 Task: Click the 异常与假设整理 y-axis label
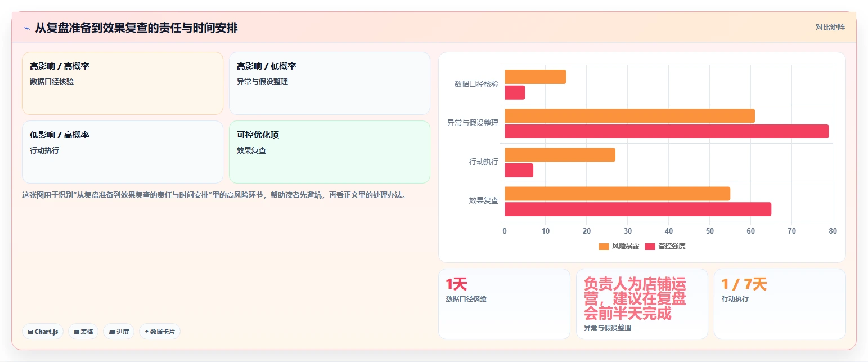click(473, 123)
